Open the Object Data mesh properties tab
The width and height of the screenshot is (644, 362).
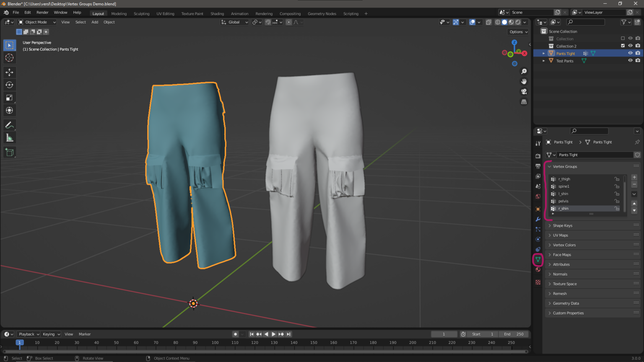click(x=538, y=260)
